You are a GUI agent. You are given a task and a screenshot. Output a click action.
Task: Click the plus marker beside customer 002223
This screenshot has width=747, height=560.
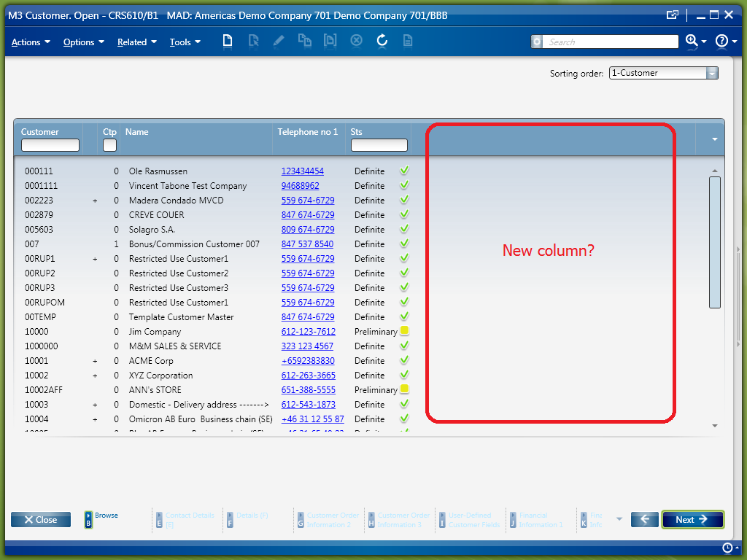pos(95,201)
